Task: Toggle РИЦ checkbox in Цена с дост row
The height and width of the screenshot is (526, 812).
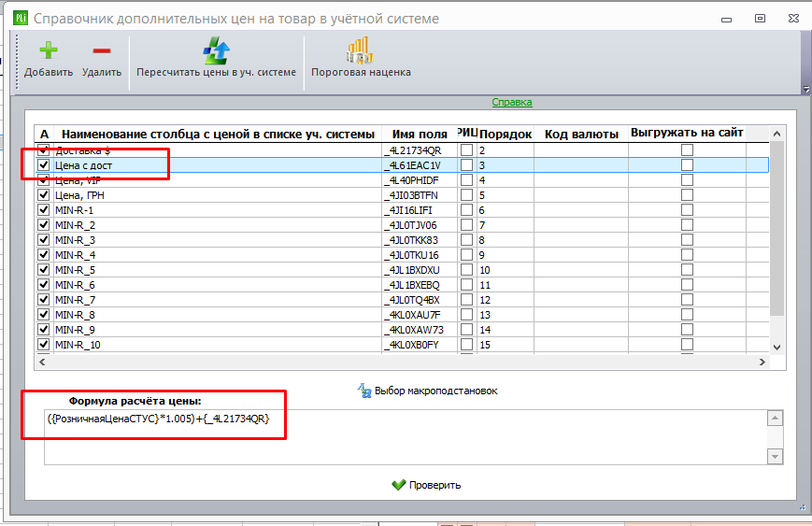Action: [466, 165]
